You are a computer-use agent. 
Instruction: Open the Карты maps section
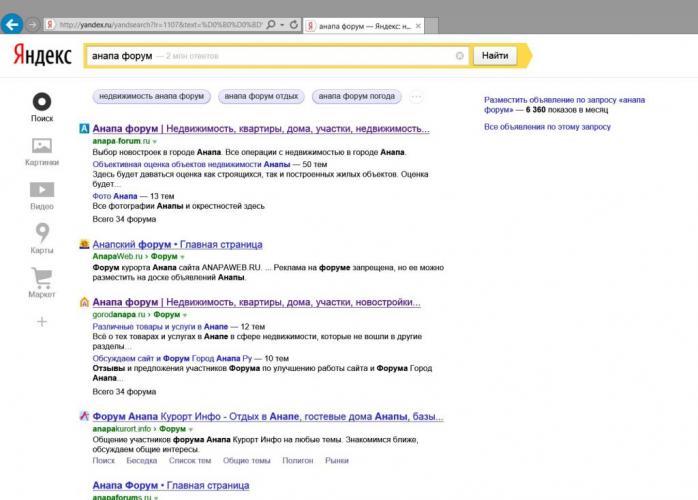pos(42,238)
